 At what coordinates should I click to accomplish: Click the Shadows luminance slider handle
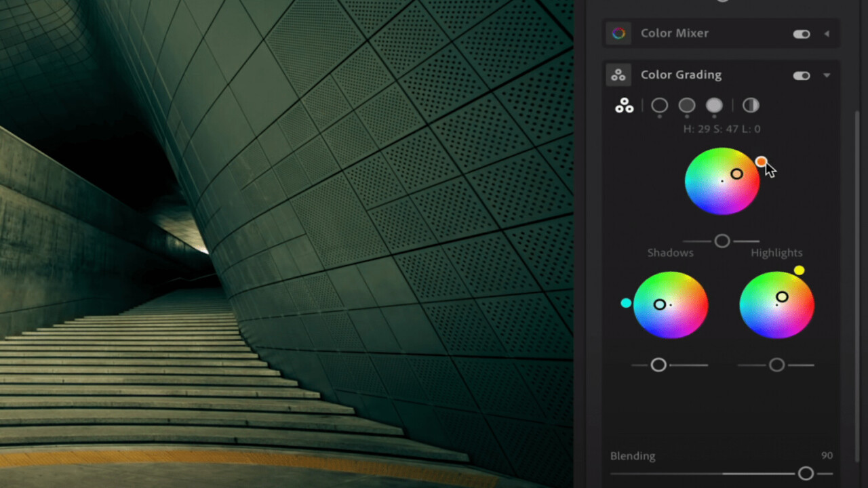[x=658, y=365]
